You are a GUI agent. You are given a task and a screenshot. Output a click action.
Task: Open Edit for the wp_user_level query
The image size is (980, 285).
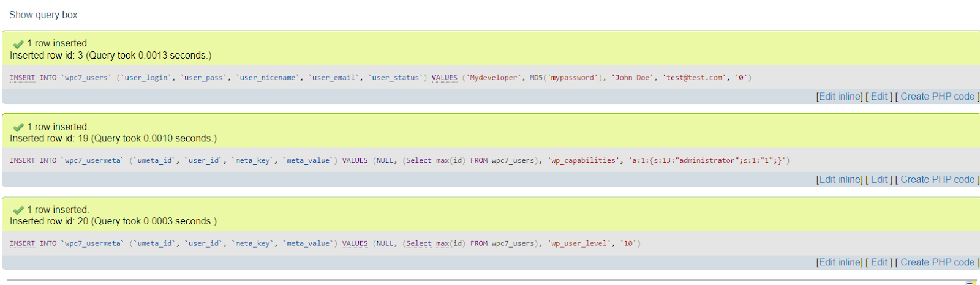click(879, 262)
